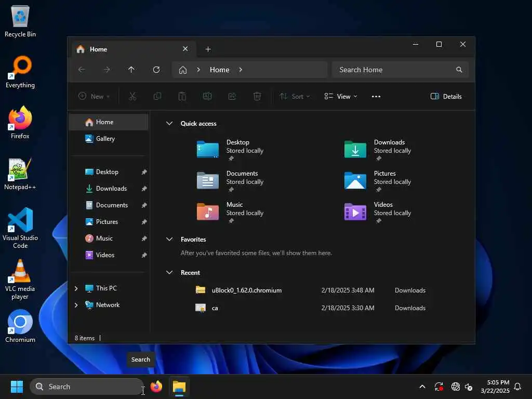Image resolution: width=532 pixels, height=399 pixels.
Task: Click the Share icon in toolbar
Action: coord(232,96)
